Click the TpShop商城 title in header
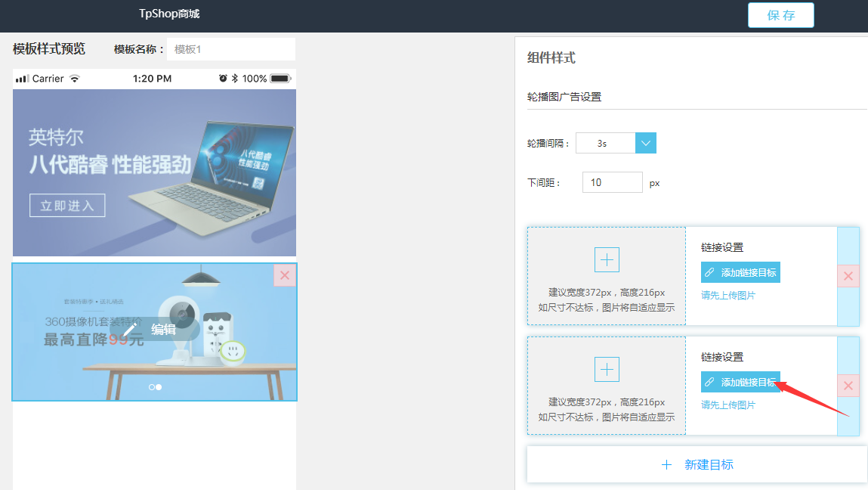 click(169, 14)
